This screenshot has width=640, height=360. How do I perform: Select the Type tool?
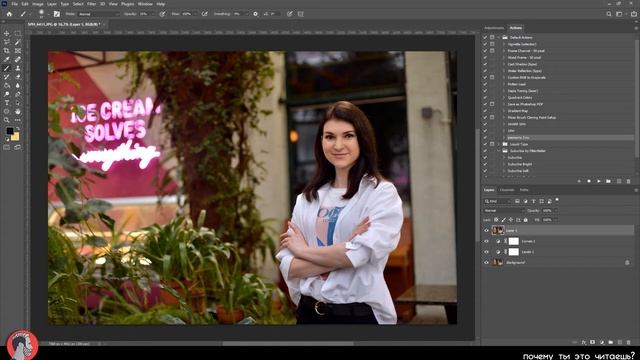[x=7, y=103]
